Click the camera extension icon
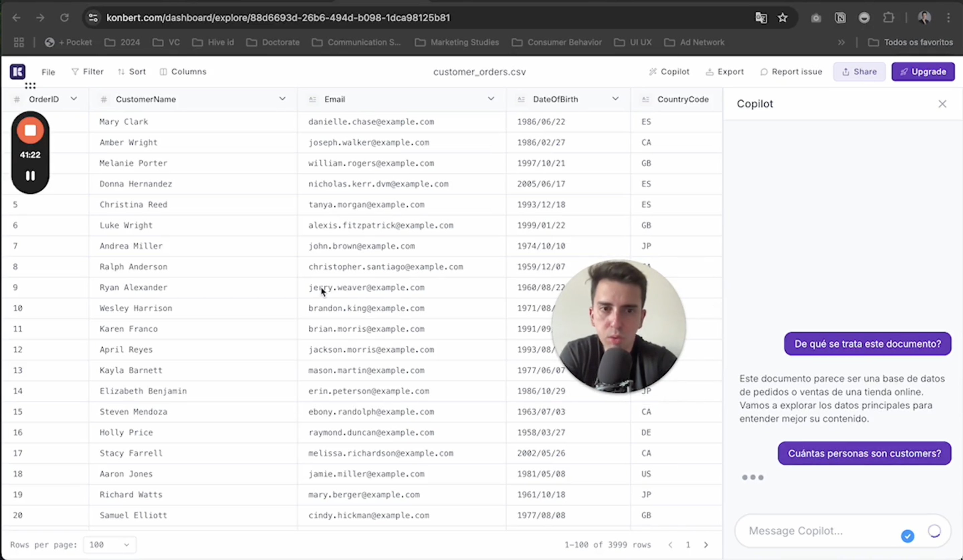The height and width of the screenshot is (560, 963). click(x=816, y=18)
